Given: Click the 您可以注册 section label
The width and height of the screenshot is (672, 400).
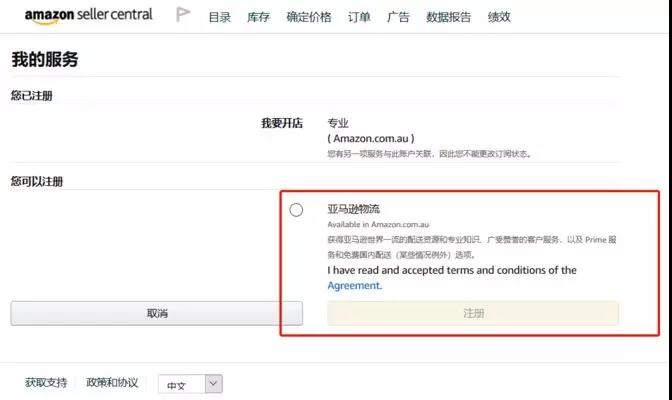Looking at the screenshot, I should [37, 181].
